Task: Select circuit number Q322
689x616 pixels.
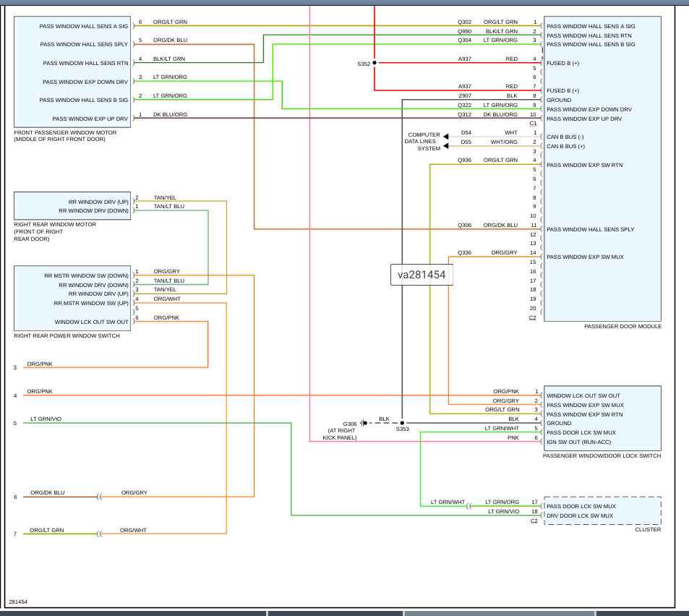Action: [x=464, y=106]
